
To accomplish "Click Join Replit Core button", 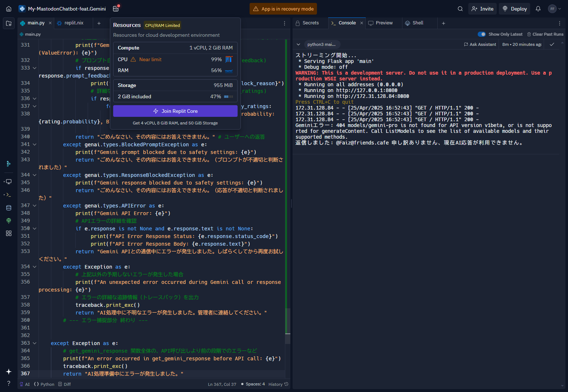I will [175, 111].
